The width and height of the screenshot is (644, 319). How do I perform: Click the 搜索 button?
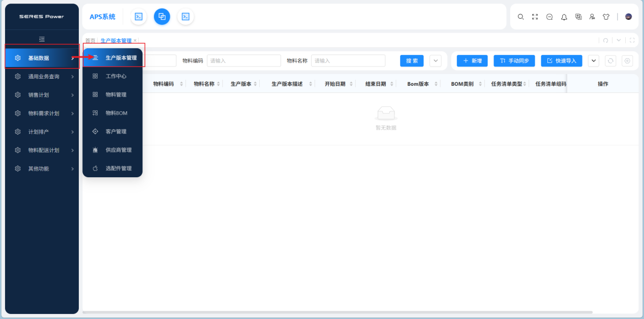click(x=412, y=61)
